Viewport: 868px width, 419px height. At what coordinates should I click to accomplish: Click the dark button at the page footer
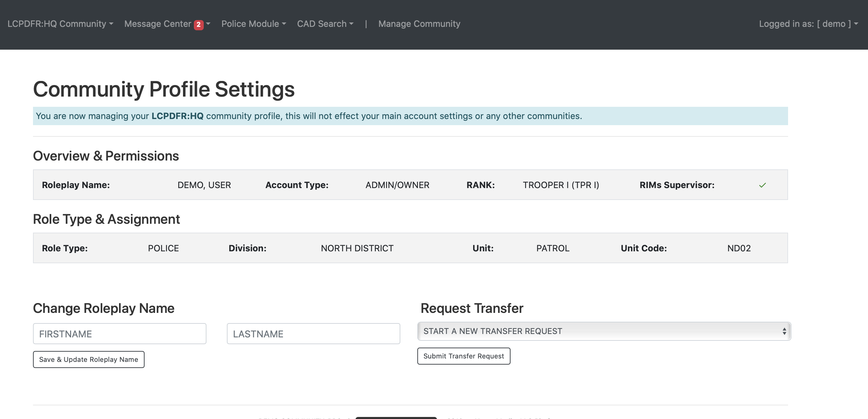tap(396, 418)
